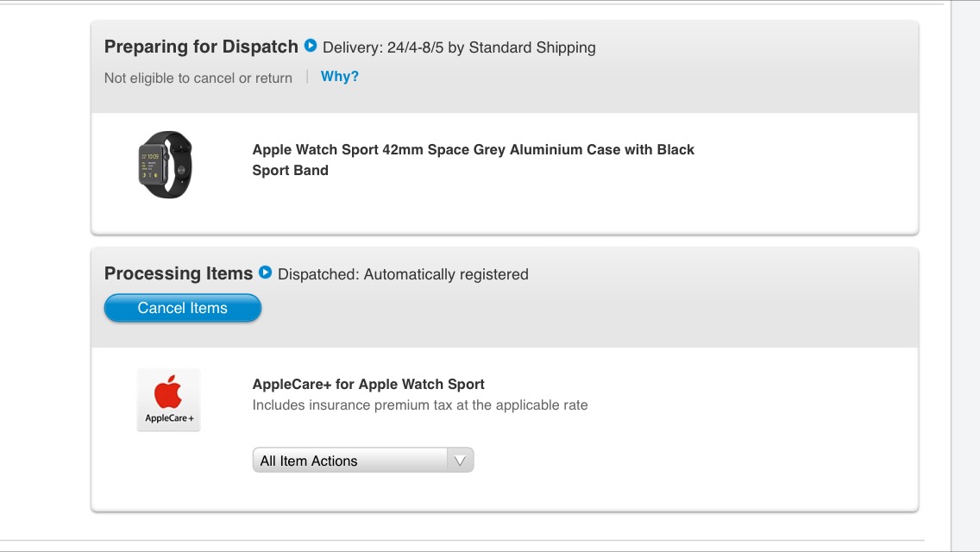Click the AppleCare+ product icon
The image size is (980, 552).
coord(169,400)
